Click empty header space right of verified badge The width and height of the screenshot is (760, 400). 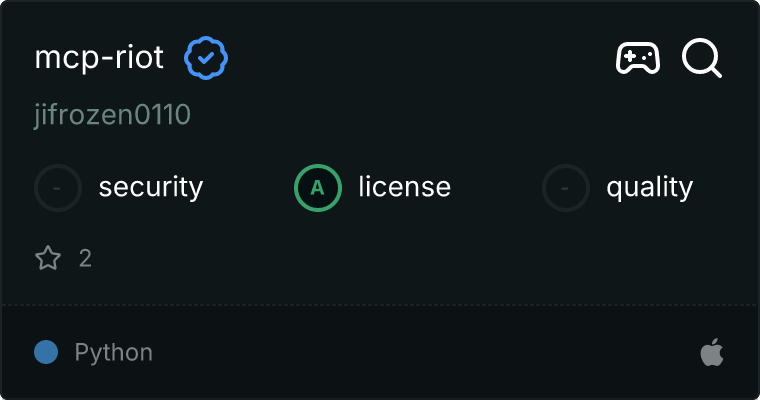point(420,59)
